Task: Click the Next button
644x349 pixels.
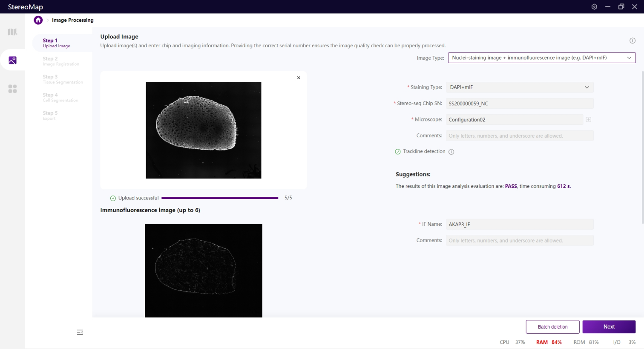Action: click(609, 327)
